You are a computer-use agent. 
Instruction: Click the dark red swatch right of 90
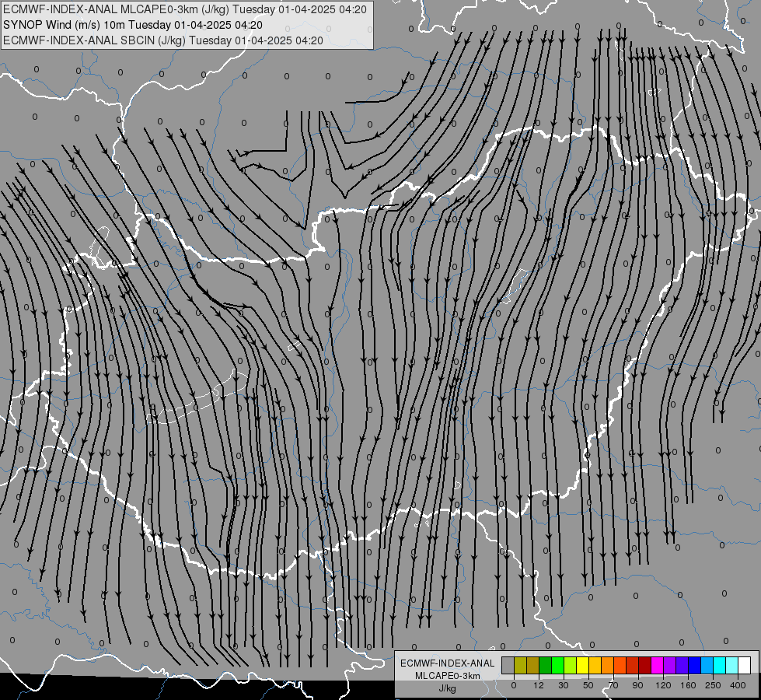point(644,665)
